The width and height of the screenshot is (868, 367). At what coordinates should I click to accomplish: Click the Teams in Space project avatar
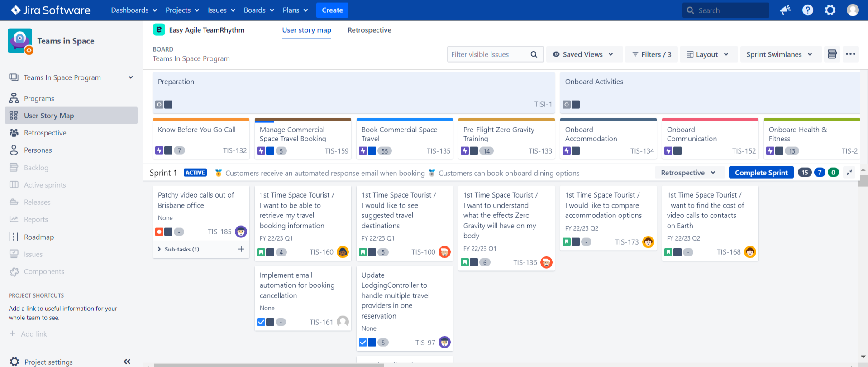20,41
